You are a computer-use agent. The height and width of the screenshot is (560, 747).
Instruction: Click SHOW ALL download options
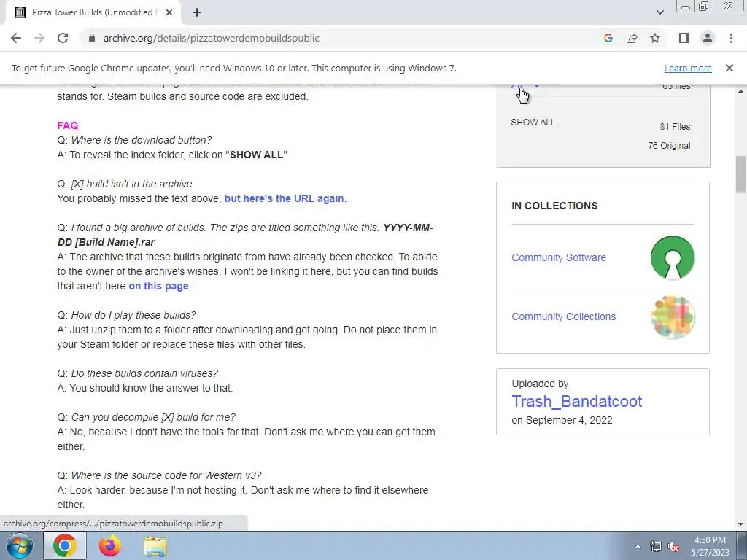[533, 122]
